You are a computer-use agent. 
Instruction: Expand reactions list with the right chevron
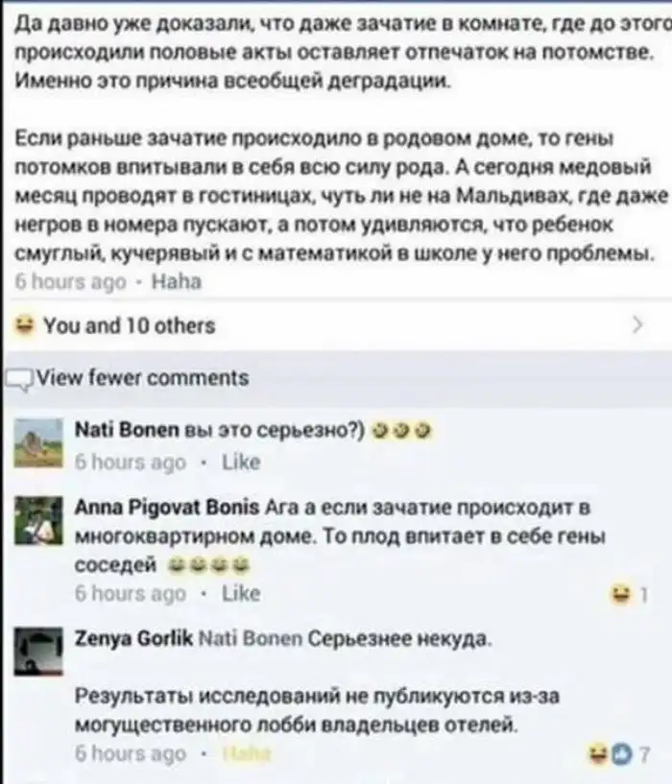tap(637, 325)
